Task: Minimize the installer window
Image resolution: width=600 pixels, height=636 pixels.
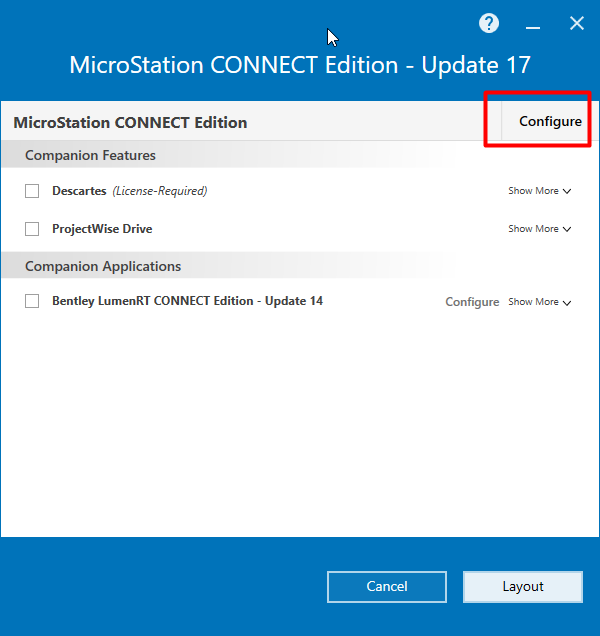Action: (533, 27)
